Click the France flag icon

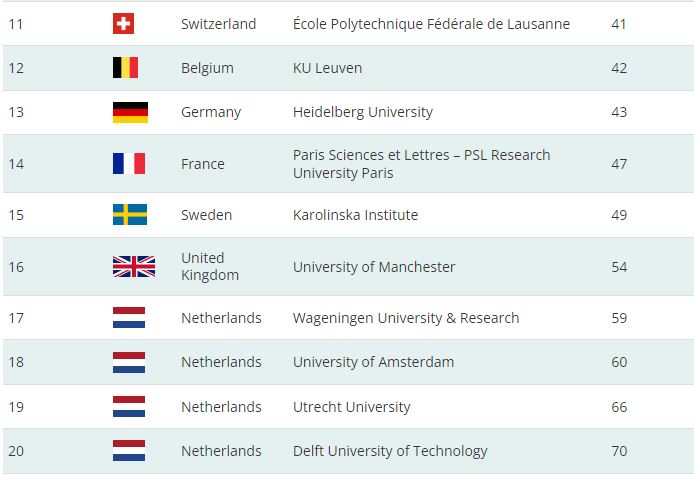click(129, 164)
